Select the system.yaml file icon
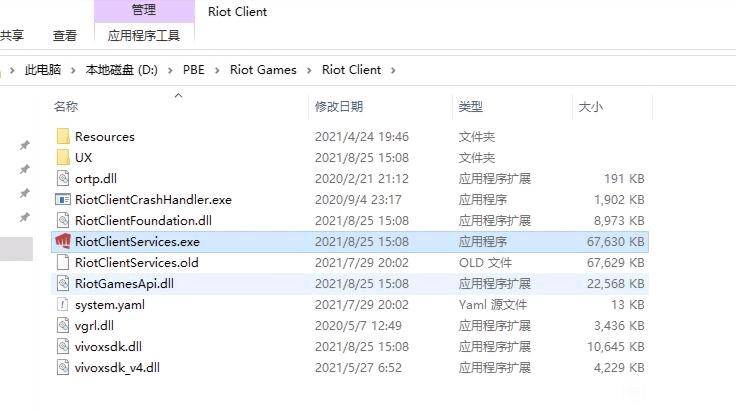This screenshot has width=736, height=412. [x=63, y=305]
